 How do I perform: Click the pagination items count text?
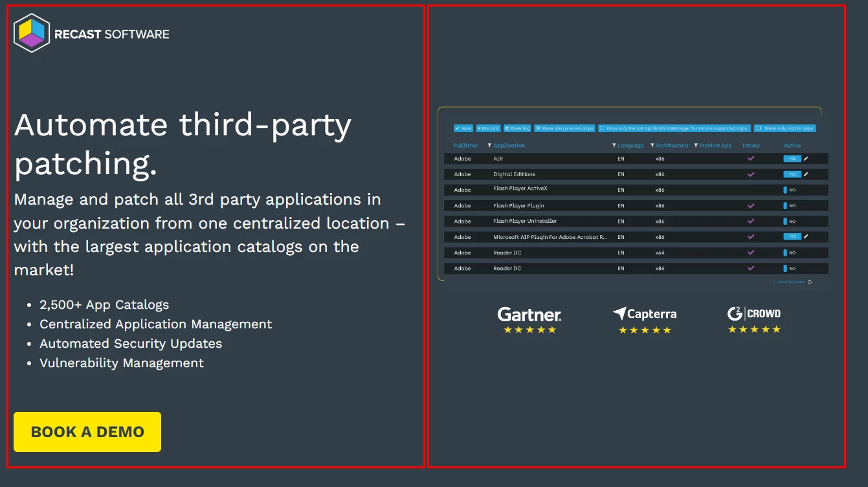point(788,282)
